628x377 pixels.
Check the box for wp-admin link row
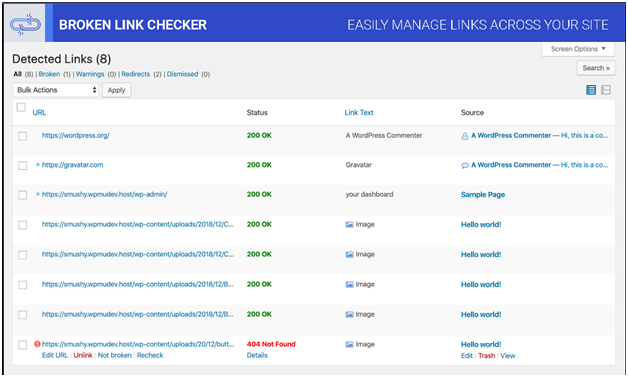(22, 195)
